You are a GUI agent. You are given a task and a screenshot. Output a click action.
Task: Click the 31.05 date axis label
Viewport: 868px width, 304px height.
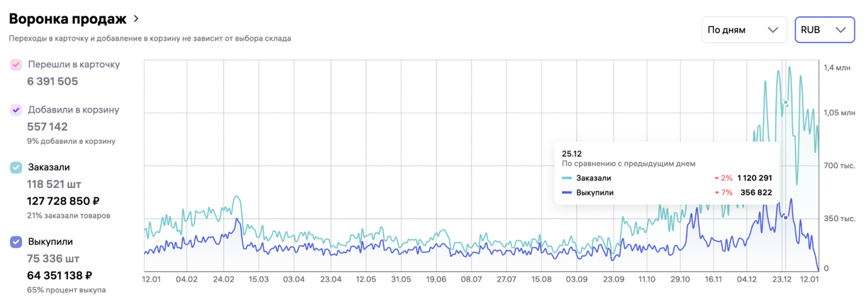pos(401,279)
